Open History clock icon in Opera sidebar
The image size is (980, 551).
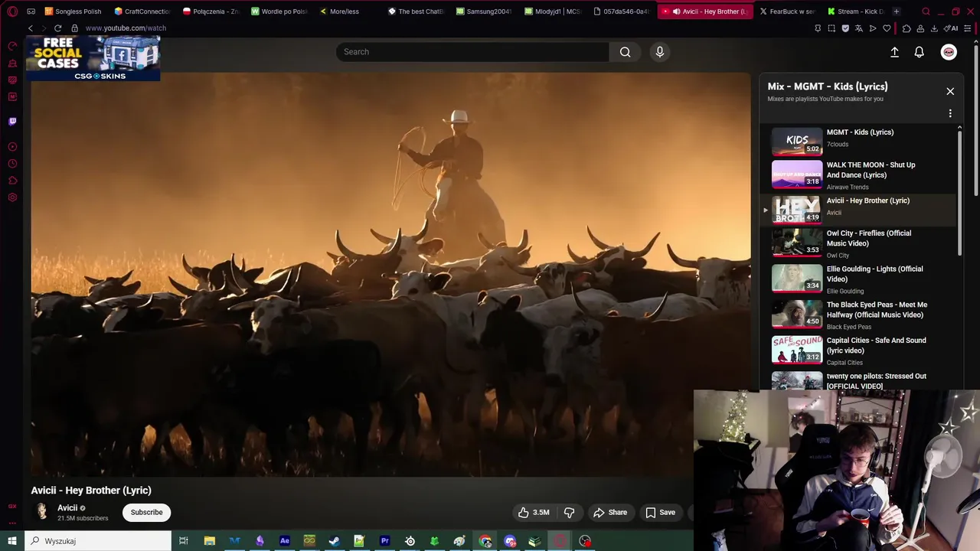point(12,164)
